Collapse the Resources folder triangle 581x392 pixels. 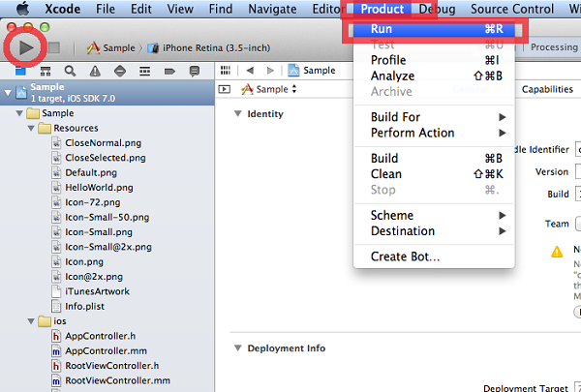(31, 128)
